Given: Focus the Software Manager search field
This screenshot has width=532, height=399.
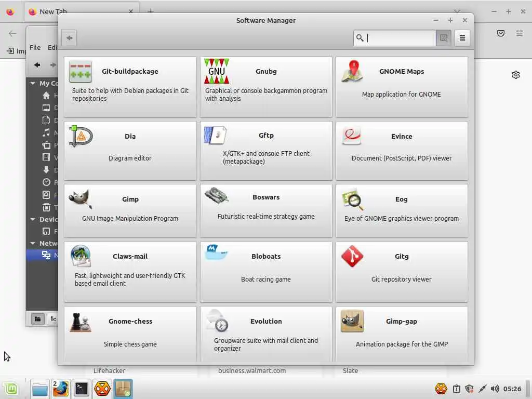Looking at the screenshot, I should click(395, 37).
